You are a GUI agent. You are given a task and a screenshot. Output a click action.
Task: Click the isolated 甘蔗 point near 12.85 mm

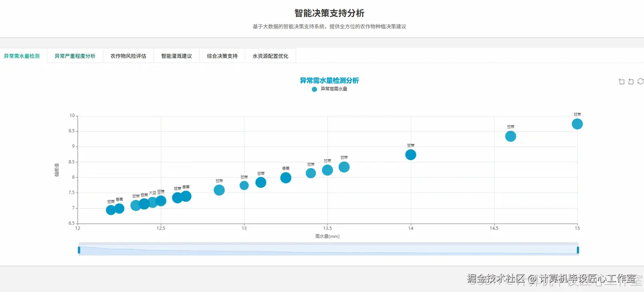pos(219,190)
